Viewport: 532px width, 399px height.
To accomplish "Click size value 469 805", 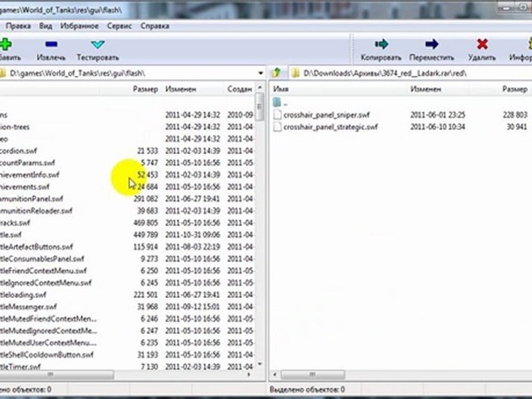I will coord(146,223).
